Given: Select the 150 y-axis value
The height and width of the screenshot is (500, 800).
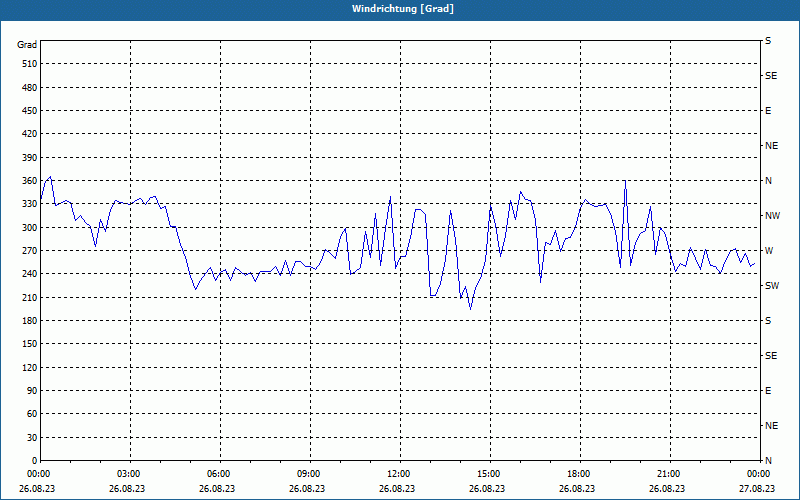Looking at the screenshot, I should [30, 344].
